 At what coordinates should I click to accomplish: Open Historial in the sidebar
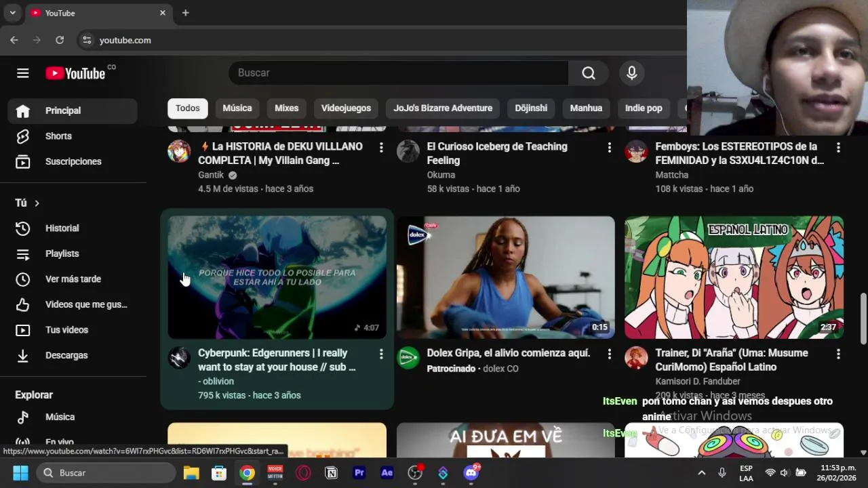73,228
